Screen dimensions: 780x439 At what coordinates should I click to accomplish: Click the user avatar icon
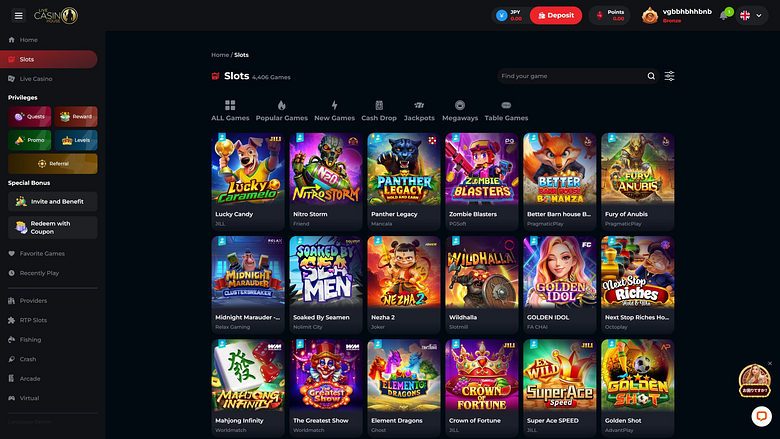(x=650, y=15)
